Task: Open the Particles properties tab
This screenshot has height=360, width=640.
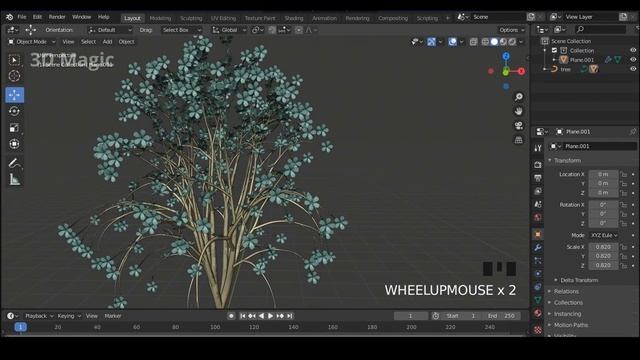Action: 538,260
